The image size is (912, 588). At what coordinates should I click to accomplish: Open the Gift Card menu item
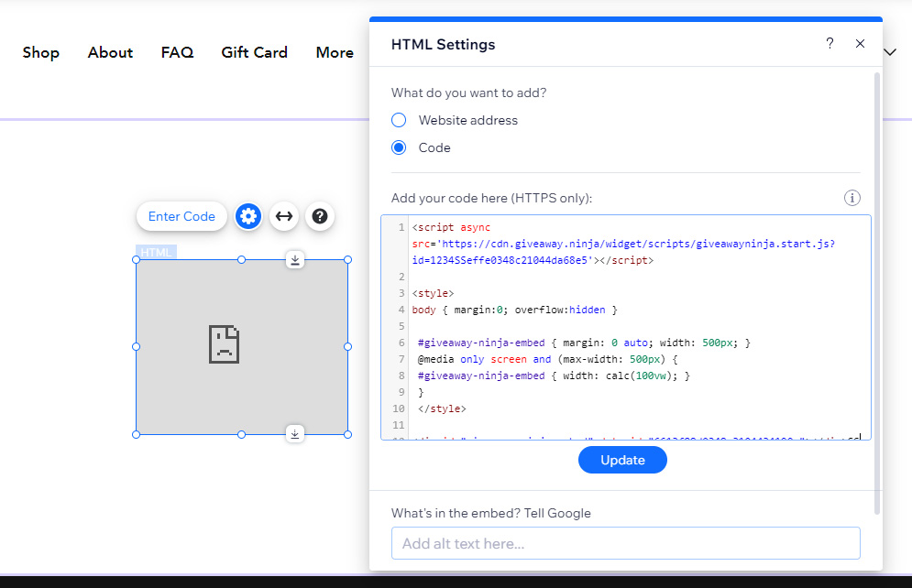(x=254, y=52)
